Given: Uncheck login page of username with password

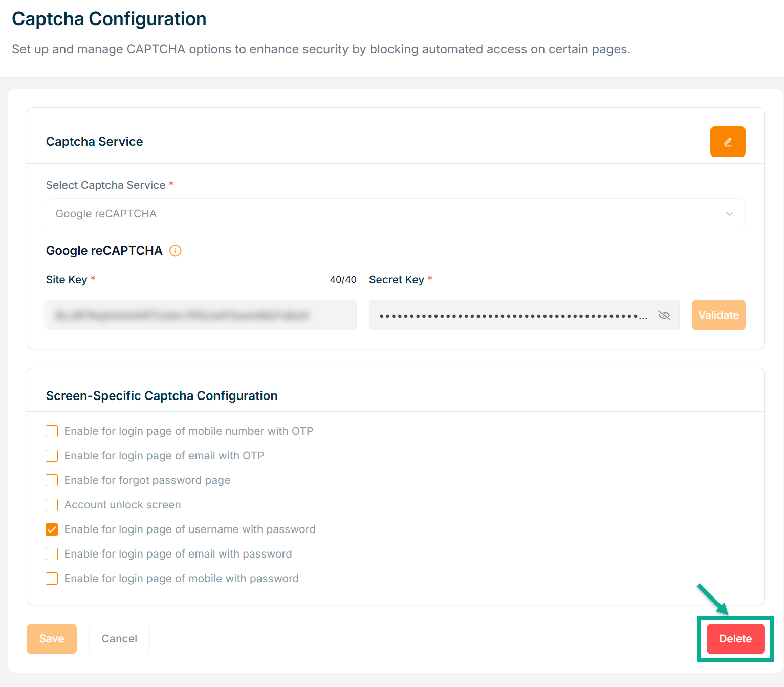Looking at the screenshot, I should [52, 529].
